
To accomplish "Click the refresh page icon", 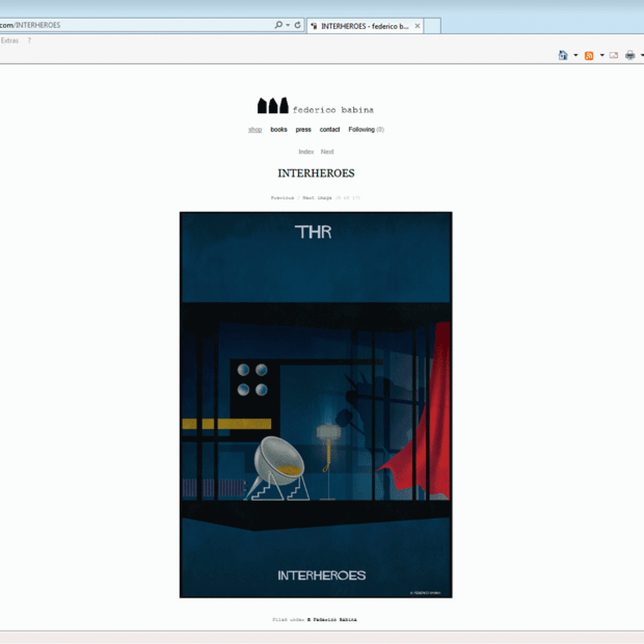I will pos(298,25).
